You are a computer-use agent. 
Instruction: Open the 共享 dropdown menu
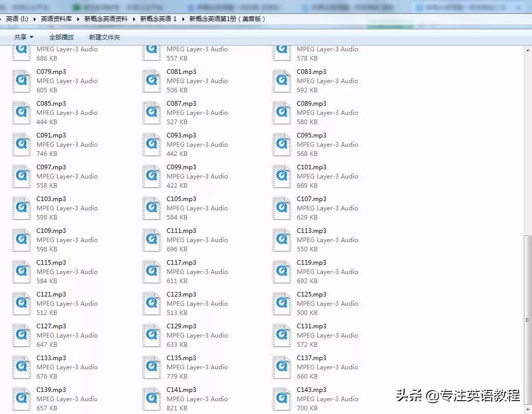pyautogui.click(x=24, y=37)
